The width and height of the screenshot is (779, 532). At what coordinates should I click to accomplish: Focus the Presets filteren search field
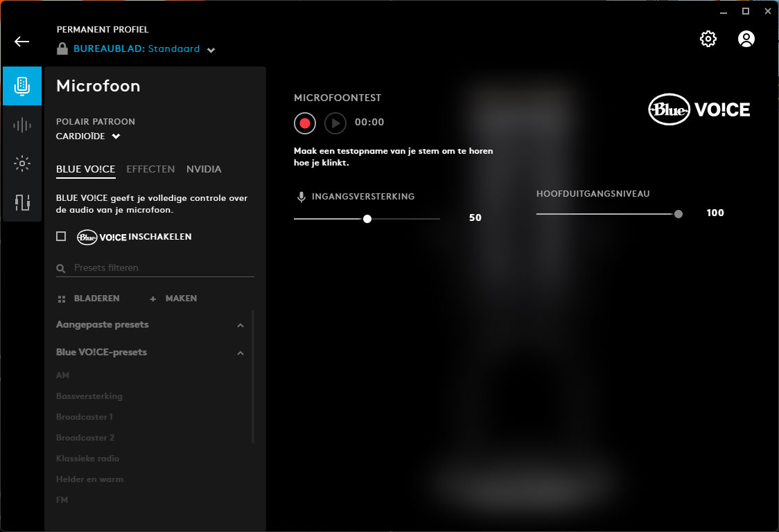click(x=155, y=268)
